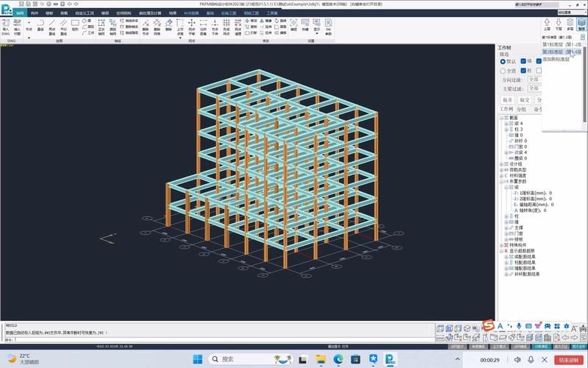
Task: Toggle the 墙 wall filter checkbox
Action: coord(523,62)
